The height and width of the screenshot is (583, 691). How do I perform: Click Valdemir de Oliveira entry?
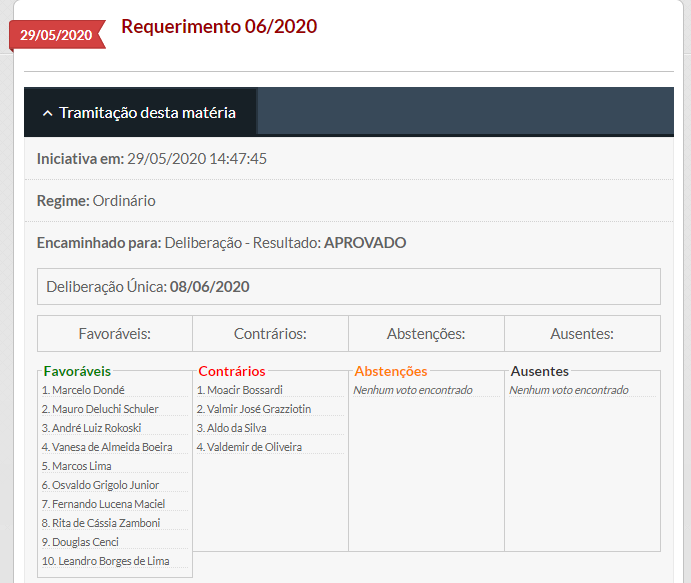[254, 447]
